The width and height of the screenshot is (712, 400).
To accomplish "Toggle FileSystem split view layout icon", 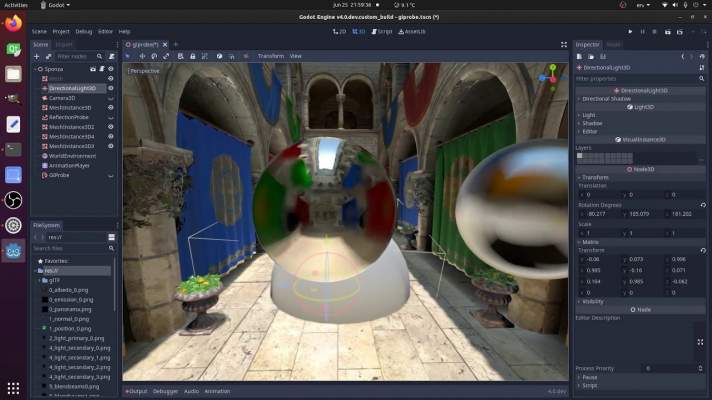I will [111, 237].
